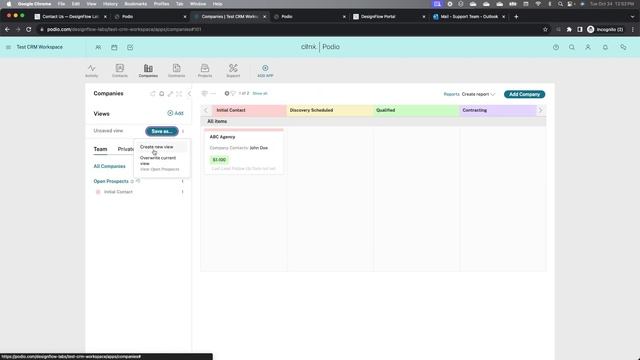Click Add next to Views

[x=176, y=113]
